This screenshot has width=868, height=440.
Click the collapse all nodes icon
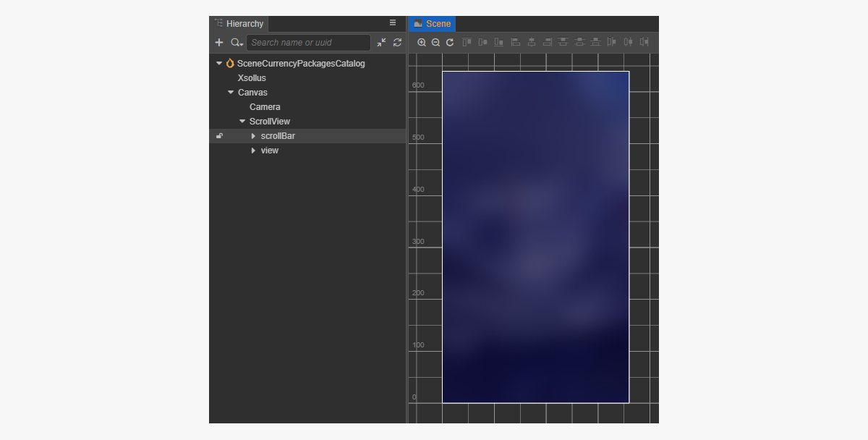coord(381,43)
